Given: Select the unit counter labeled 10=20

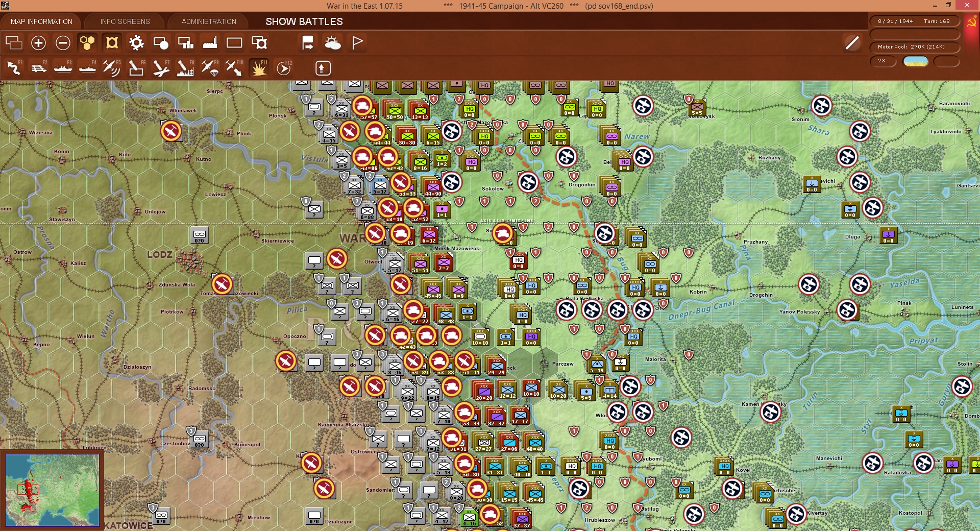Looking at the screenshot, I should (558, 390).
